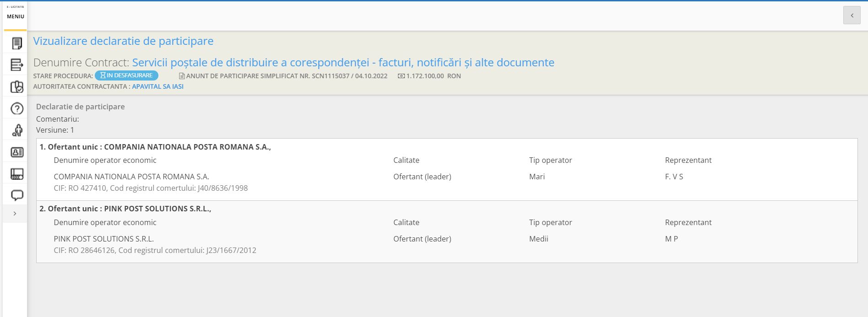868x317 pixels.
Task: Click 'Ofertant (leader)' in POSTA ROMANA row
Action: point(422,177)
